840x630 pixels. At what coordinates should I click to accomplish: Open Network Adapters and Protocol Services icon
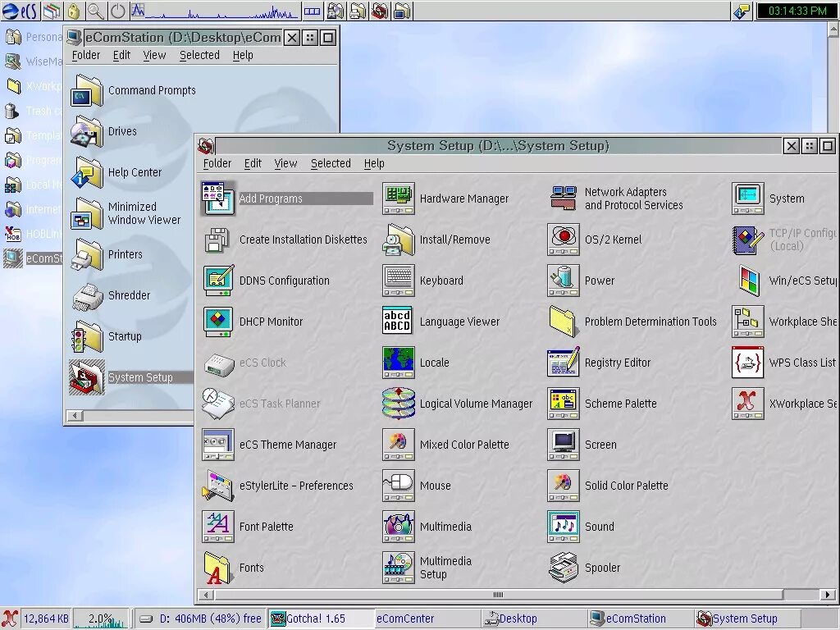[563, 199]
